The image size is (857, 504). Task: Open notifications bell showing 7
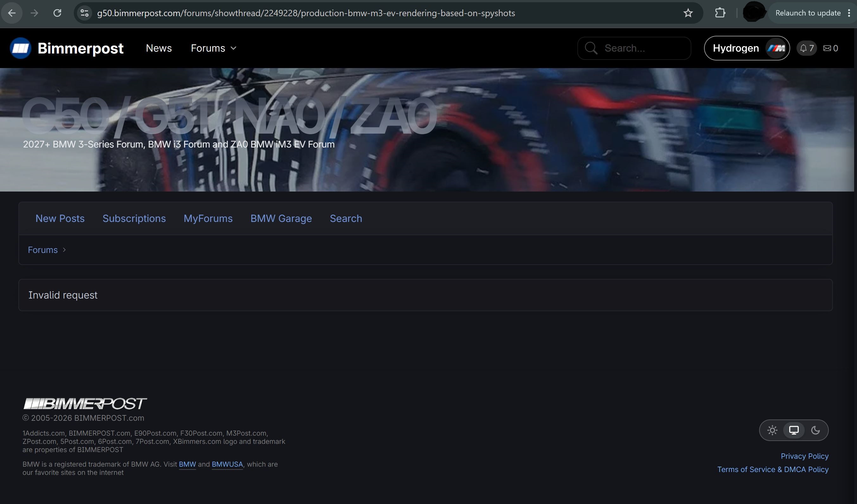click(x=806, y=48)
